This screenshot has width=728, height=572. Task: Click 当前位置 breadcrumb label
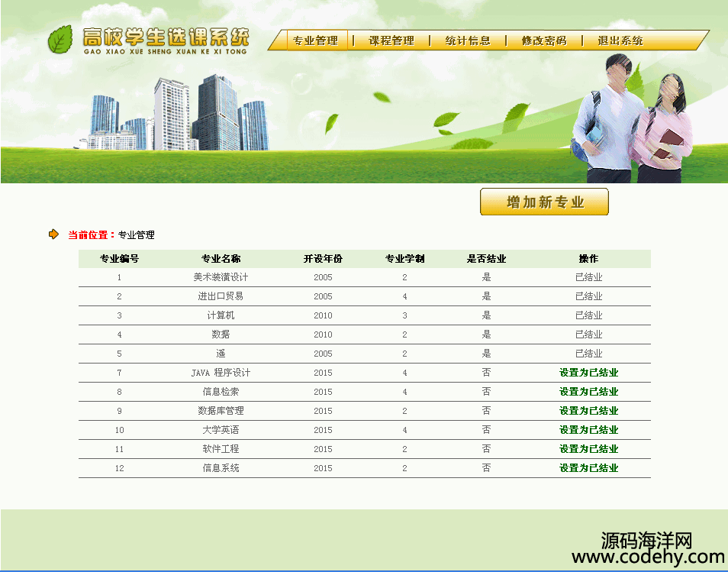91,235
